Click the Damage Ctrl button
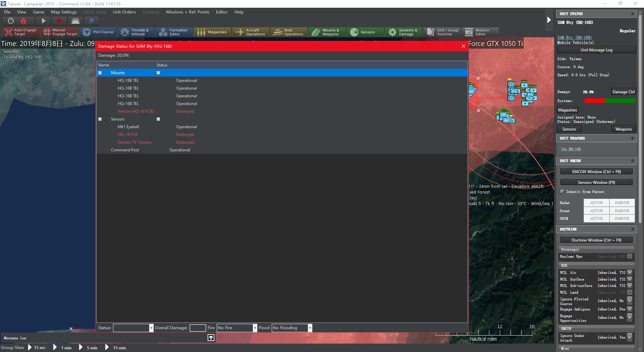The height and width of the screenshot is (352, 644). pos(623,92)
